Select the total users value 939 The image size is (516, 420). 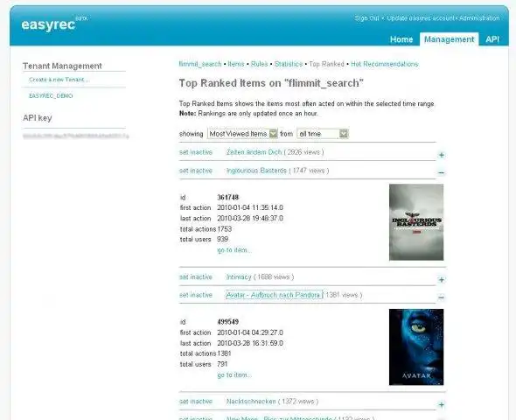pyautogui.click(x=222, y=239)
